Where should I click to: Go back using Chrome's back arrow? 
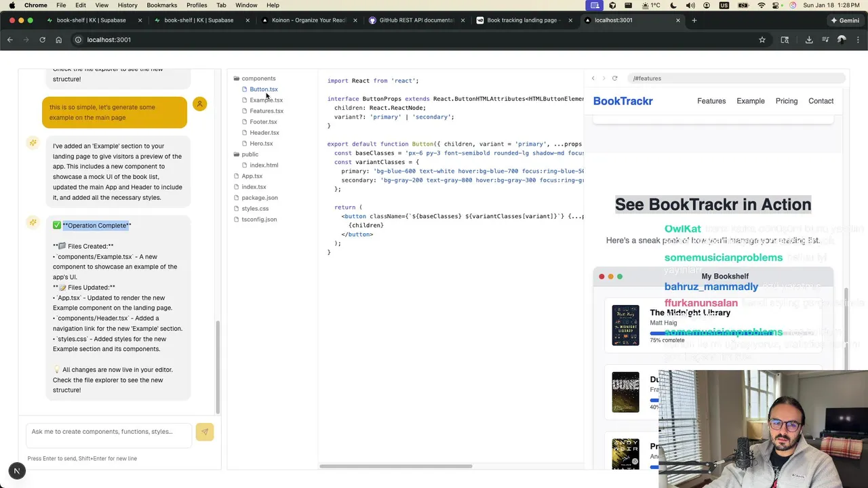pyautogui.click(x=10, y=40)
